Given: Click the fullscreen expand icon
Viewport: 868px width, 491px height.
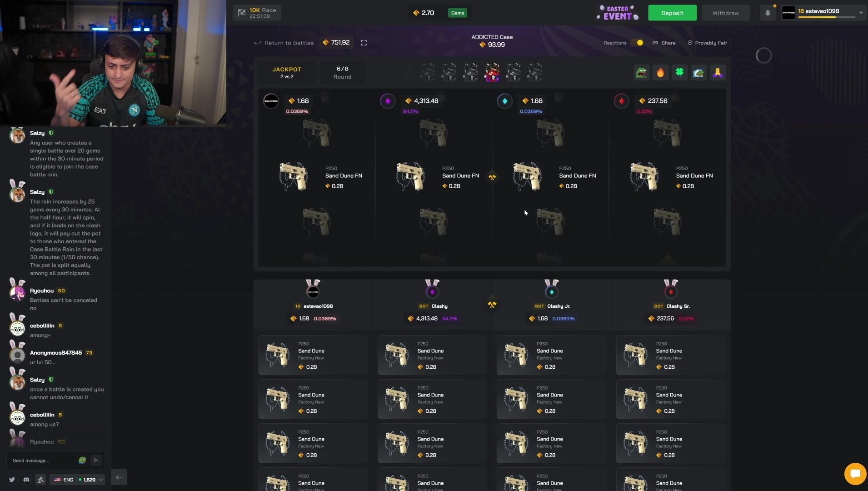Looking at the screenshot, I should pos(364,43).
